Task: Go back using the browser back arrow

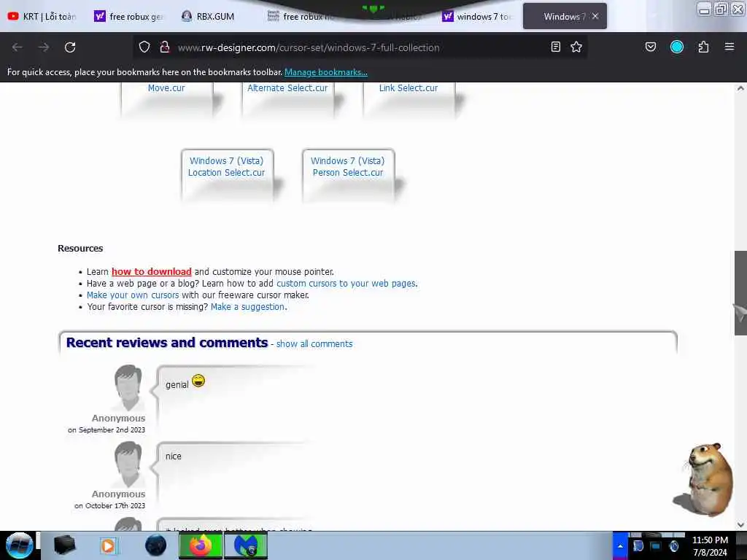Action: pos(18,47)
